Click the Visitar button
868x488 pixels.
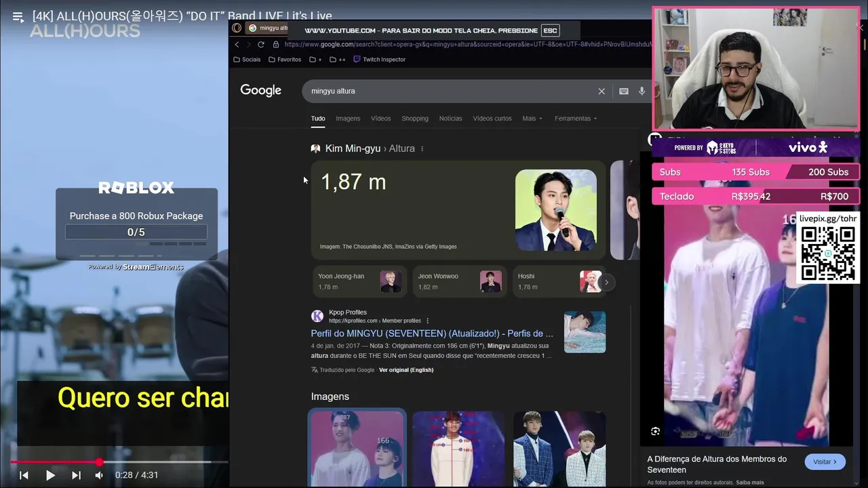(x=825, y=462)
